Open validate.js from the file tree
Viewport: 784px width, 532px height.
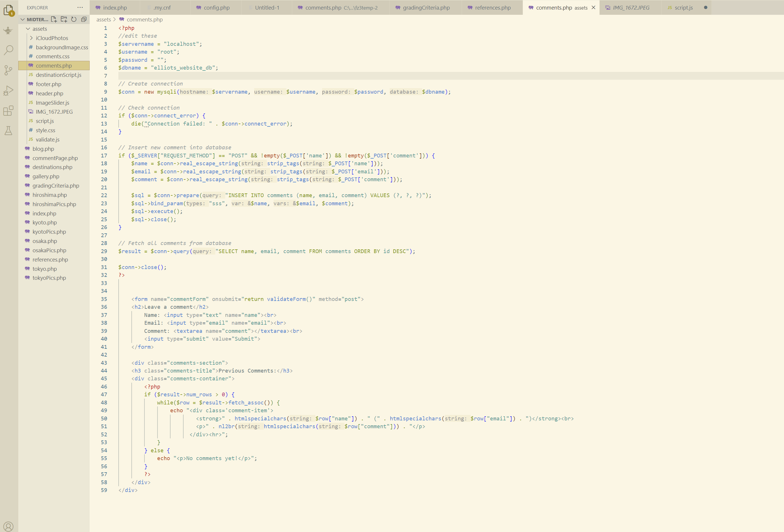(x=48, y=139)
